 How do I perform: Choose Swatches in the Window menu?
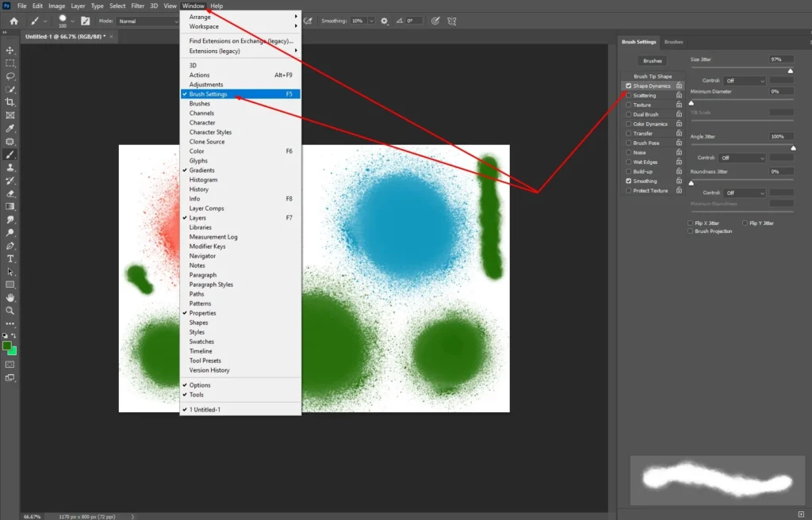(240, 342)
